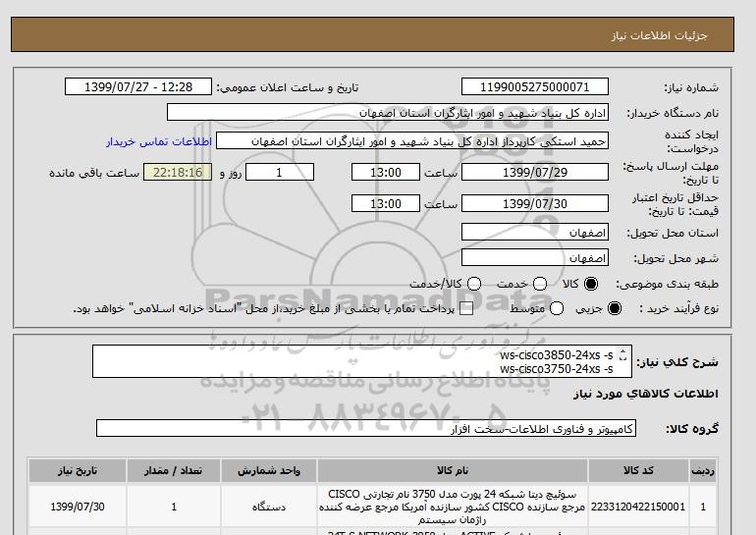This screenshot has width=756, height=535.
Task: Select the کالا/خدمت radio button
Action: 474,284
